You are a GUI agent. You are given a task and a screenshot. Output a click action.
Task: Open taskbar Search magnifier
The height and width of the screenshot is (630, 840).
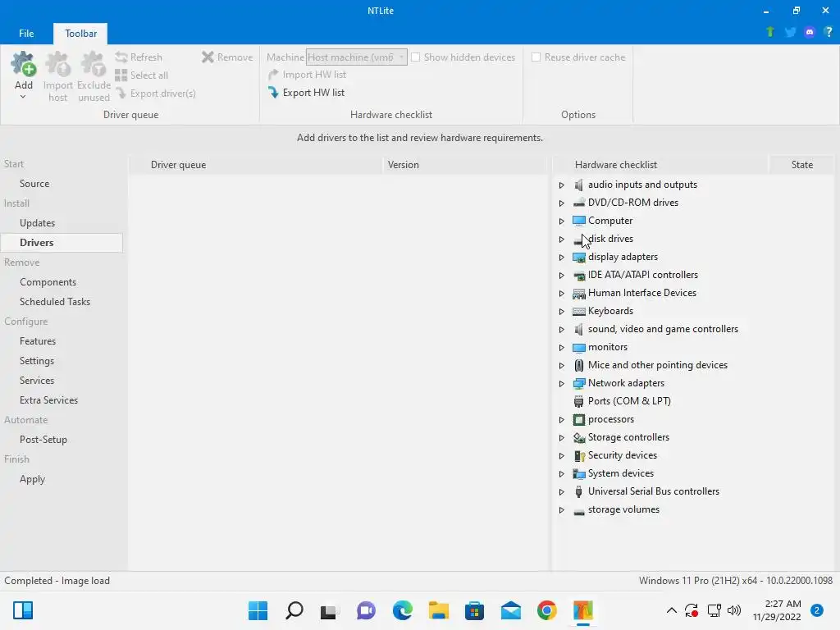294,610
